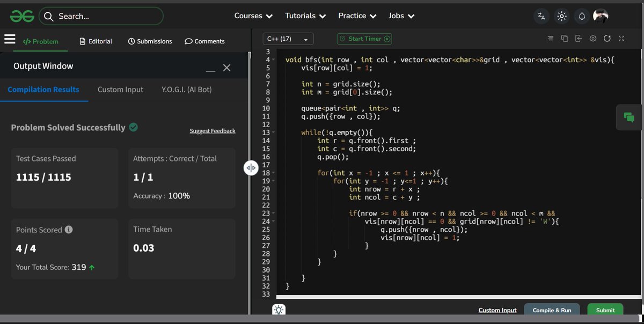Click the green success checkmark icon
The height and width of the screenshot is (324, 644).
coord(134,127)
